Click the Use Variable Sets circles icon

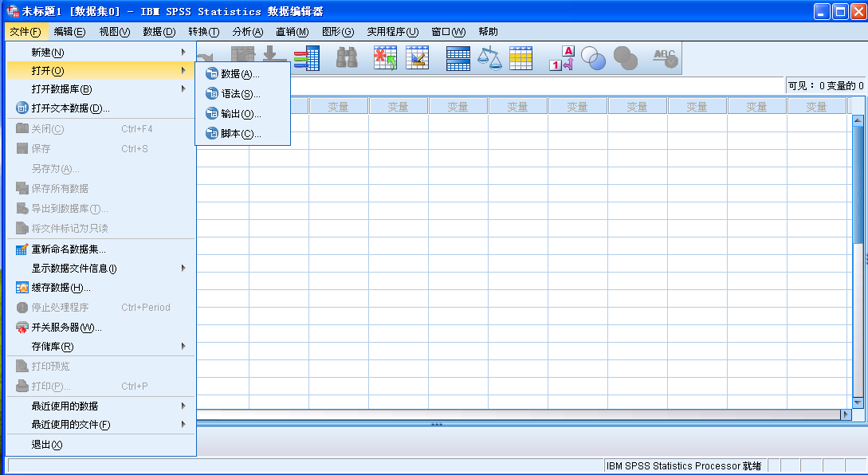pos(593,58)
